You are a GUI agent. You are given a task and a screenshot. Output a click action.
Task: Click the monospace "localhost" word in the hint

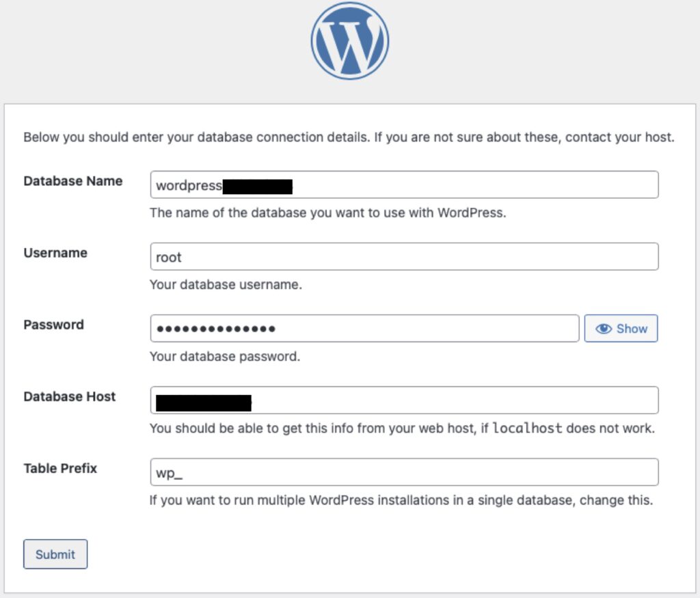click(527, 429)
